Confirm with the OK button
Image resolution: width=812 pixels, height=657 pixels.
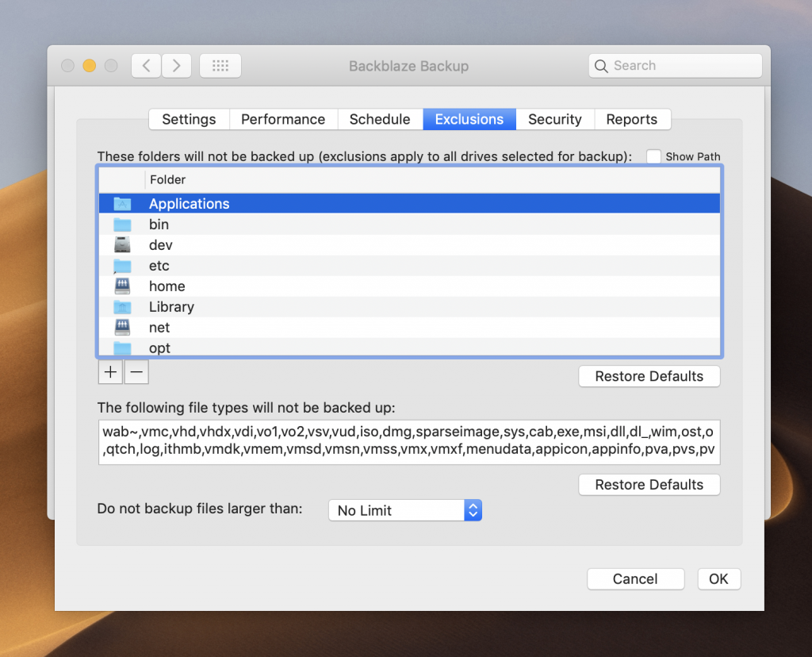(x=718, y=578)
